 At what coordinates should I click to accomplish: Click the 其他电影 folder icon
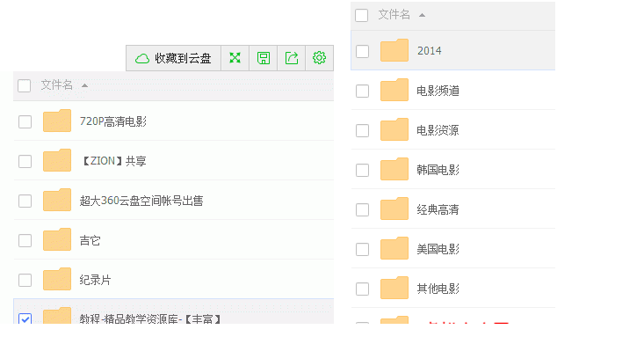coord(394,287)
